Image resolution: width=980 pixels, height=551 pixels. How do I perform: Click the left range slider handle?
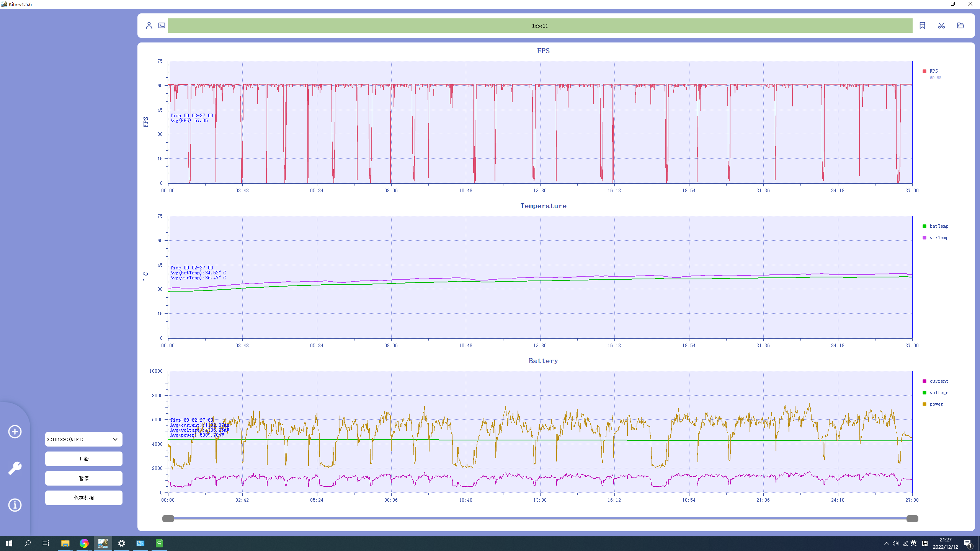[x=168, y=518]
